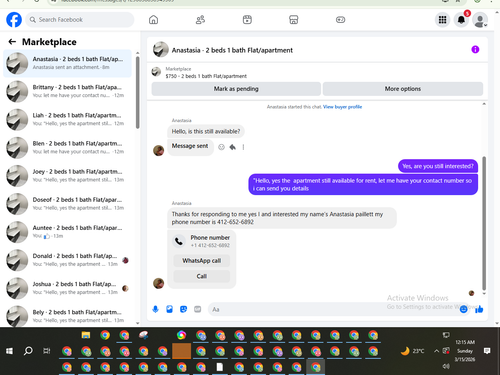Click inside the Search Facebook field

[x=80, y=20]
